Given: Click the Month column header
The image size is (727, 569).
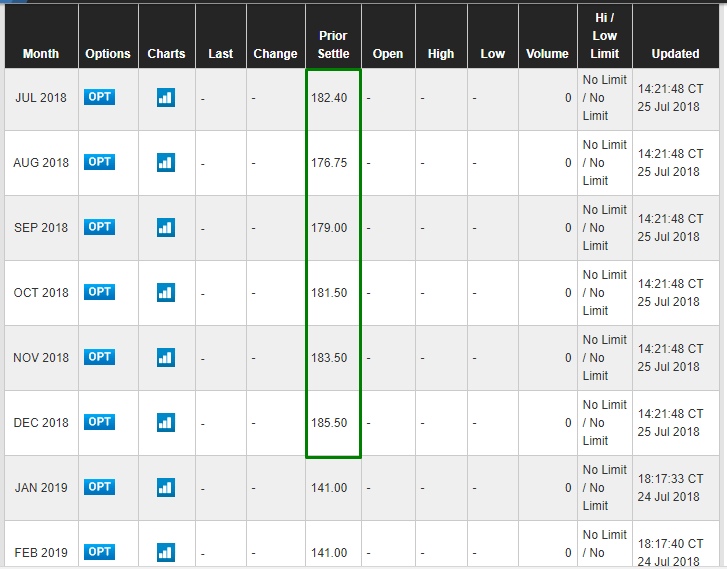Looking at the screenshot, I should 41,54.
